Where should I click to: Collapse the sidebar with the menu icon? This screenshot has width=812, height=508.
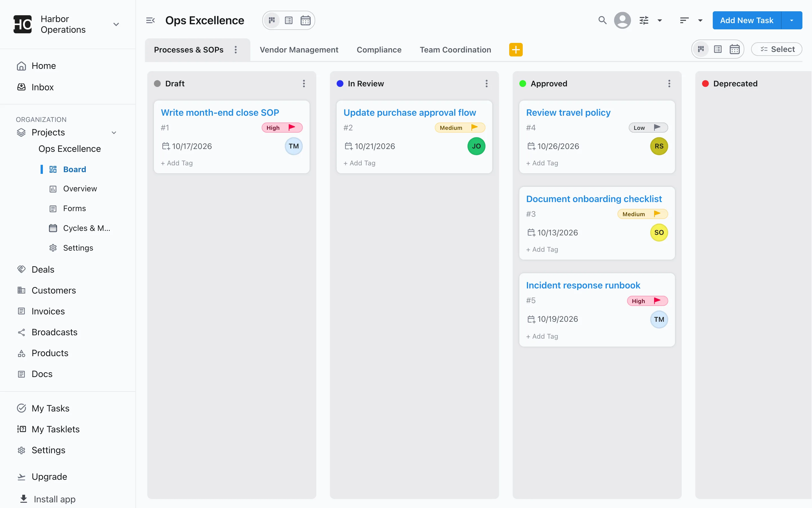[x=150, y=21]
